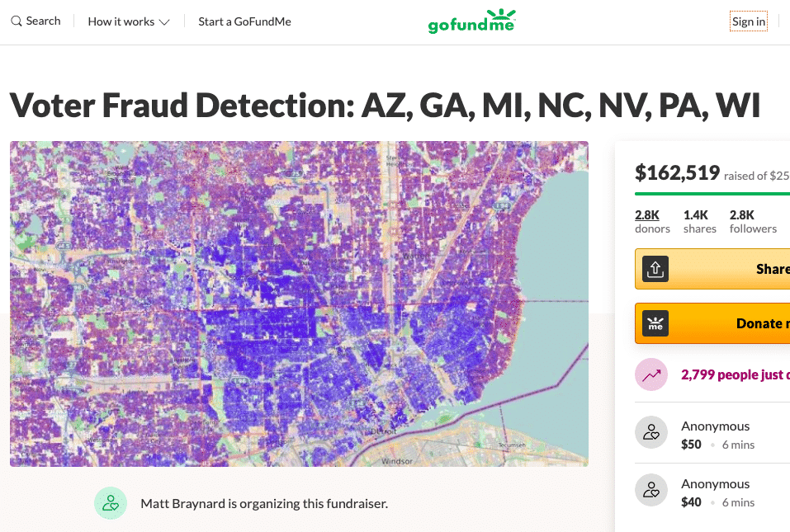Click the How it works chevron arrow
This screenshot has height=532, width=790.
[x=164, y=22]
